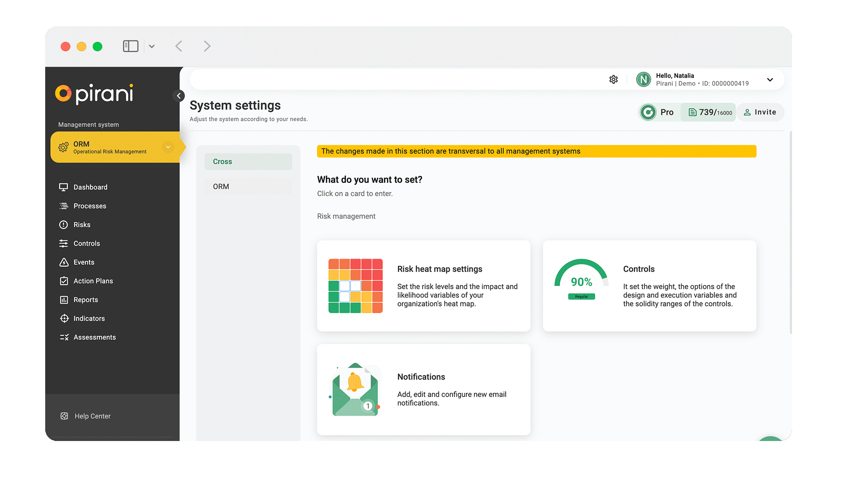Click the Invite button

(760, 112)
